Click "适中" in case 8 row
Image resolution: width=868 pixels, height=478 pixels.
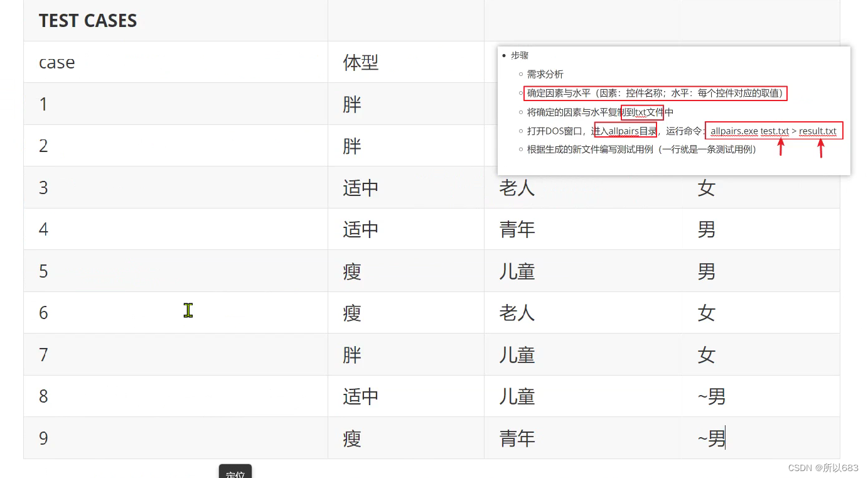(x=361, y=396)
